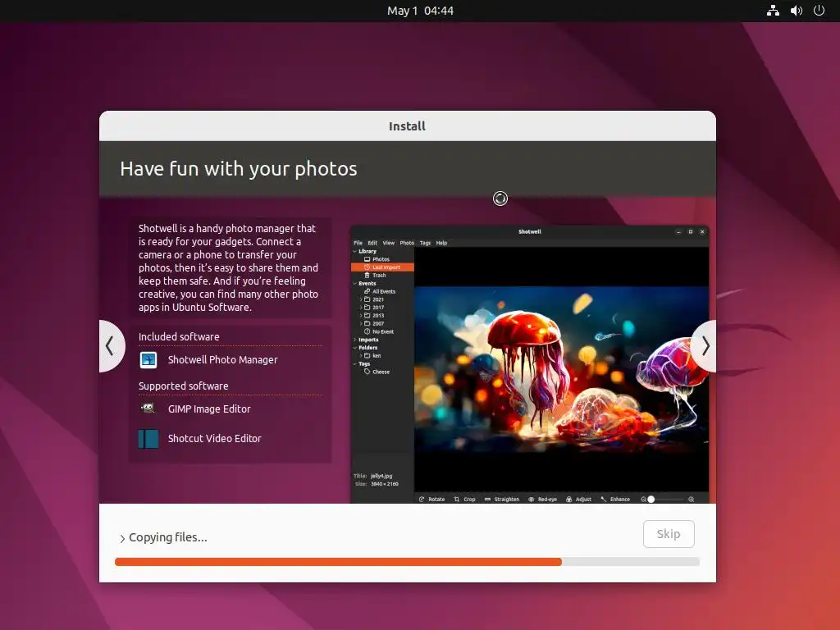Open View menu in Shotwell preview
The height and width of the screenshot is (630, 840).
(388, 243)
